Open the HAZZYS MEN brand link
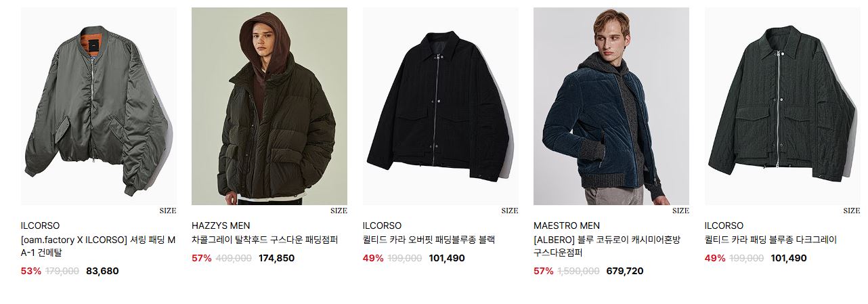The image size is (868, 304). click(221, 225)
